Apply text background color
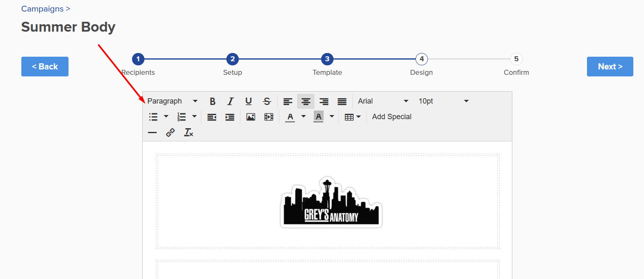644x279 pixels. coord(319,117)
